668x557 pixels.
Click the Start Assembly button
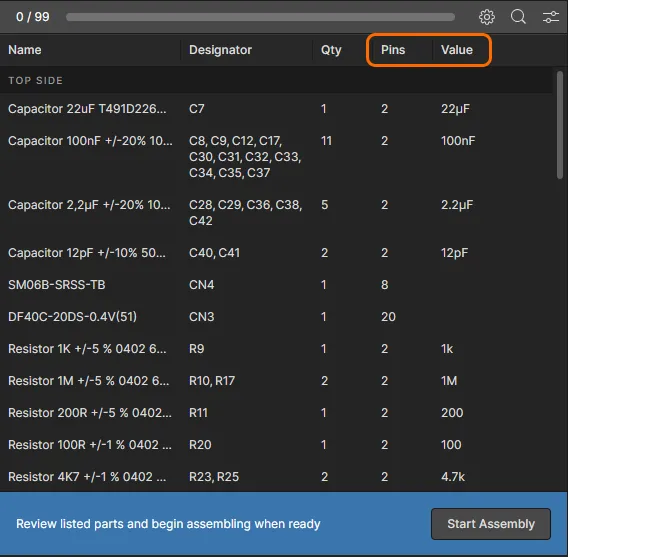(x=491, y=524)
